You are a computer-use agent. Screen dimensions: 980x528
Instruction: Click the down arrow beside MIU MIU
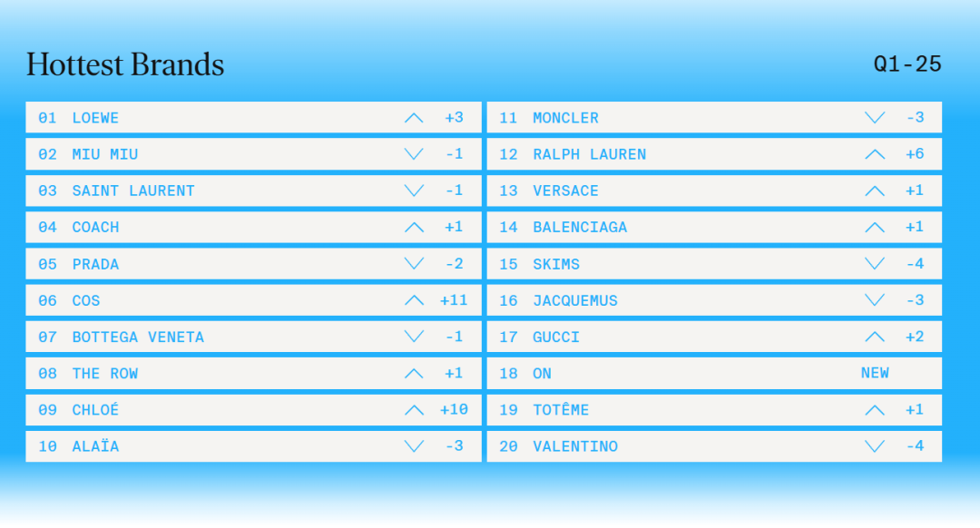[414, 154]
